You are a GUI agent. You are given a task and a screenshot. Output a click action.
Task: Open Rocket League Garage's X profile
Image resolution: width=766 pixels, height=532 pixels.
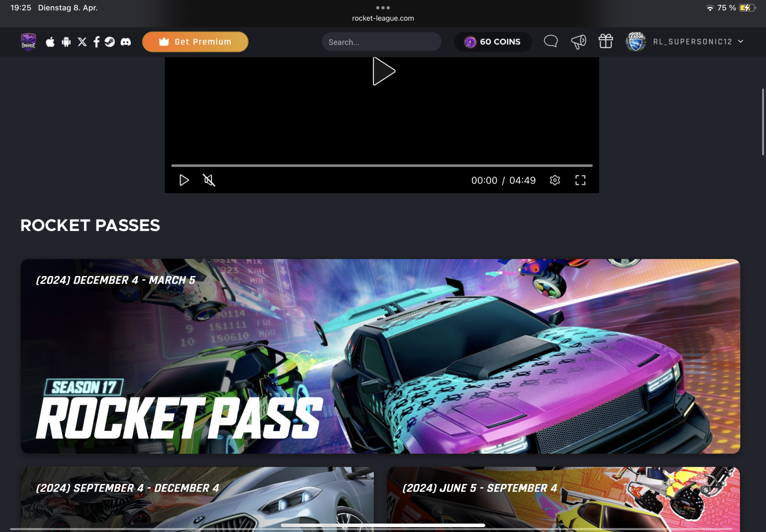[82, 41]
